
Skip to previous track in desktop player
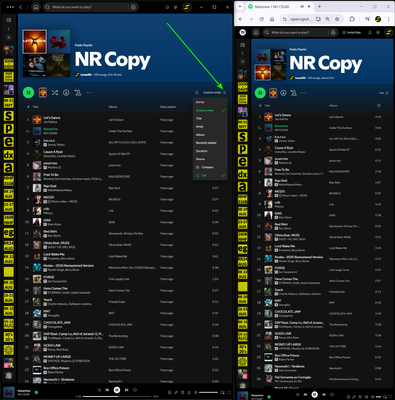coord(107,390)
